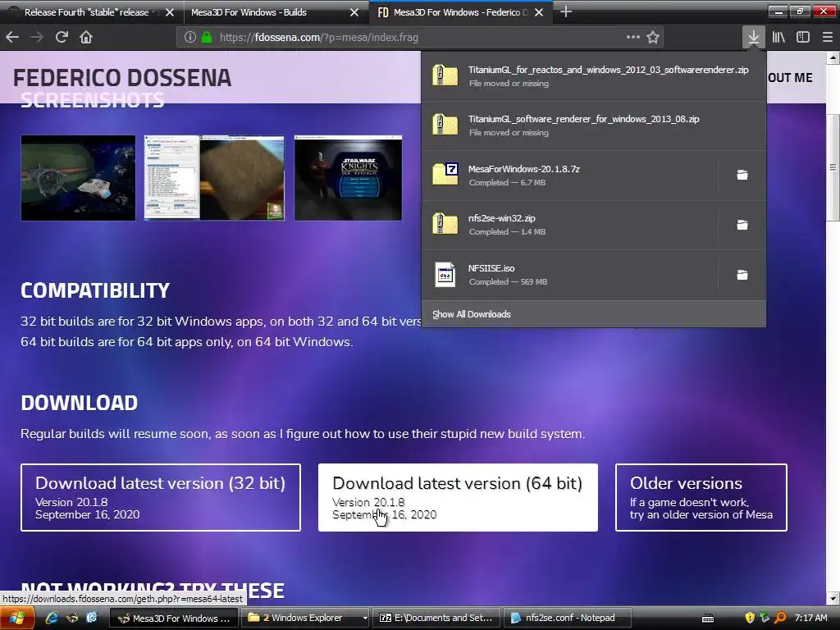Screen dimensions: 840x630
Task: Click the green padlock security icon
Action: (x=207, y=37)
